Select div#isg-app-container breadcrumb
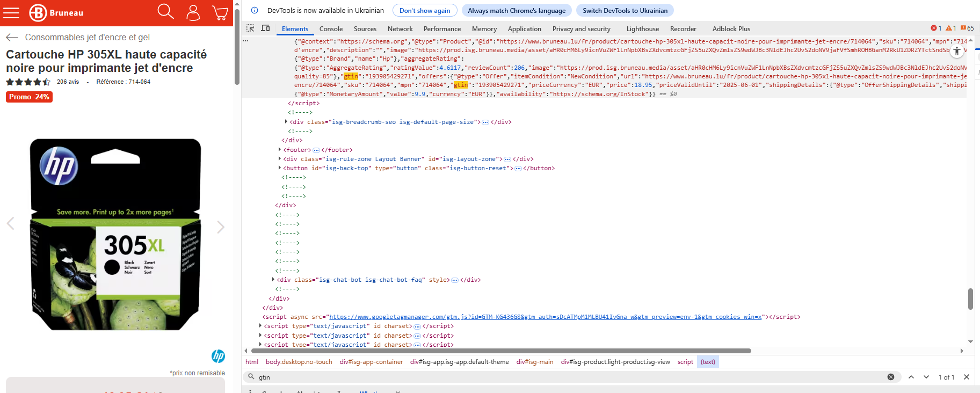Viewport: 980px width, 393px height. click(371, 362)
